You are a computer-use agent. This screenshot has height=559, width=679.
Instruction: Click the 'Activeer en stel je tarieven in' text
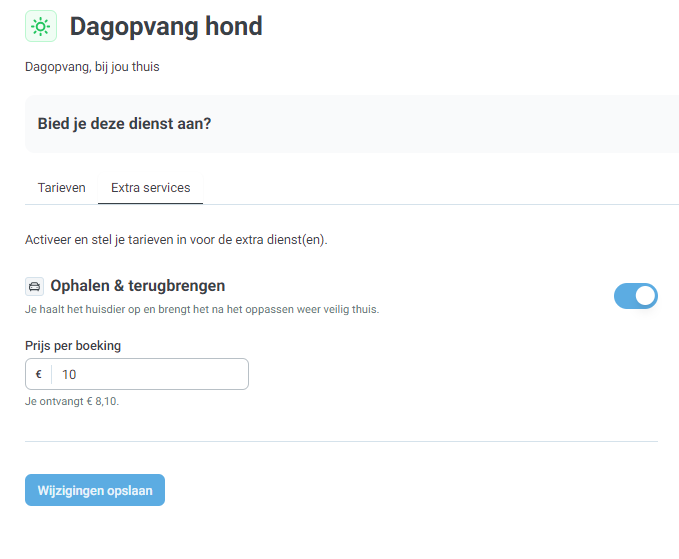pos(176,240)
